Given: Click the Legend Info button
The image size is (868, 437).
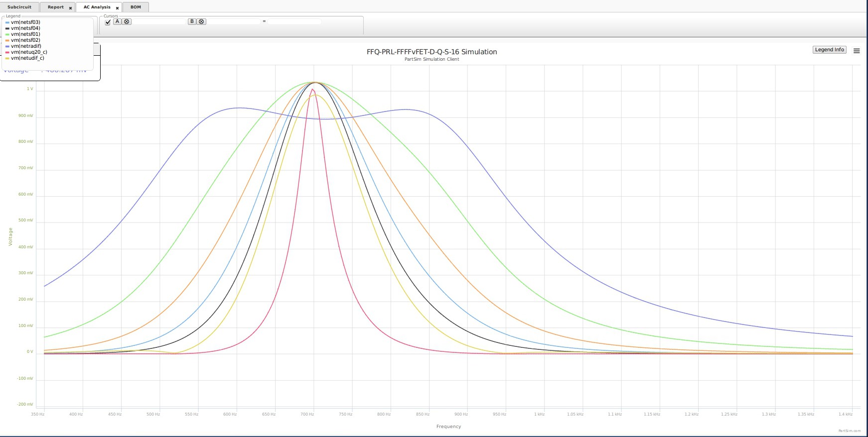Looking at the screenshot, I should point(829,50).
